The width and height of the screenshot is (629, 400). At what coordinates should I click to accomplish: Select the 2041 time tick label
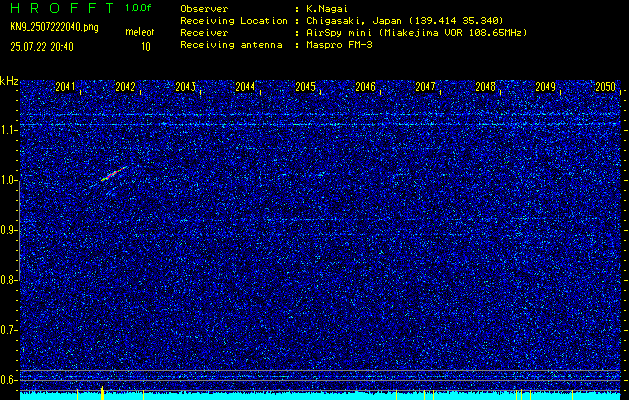coord(65,87)
